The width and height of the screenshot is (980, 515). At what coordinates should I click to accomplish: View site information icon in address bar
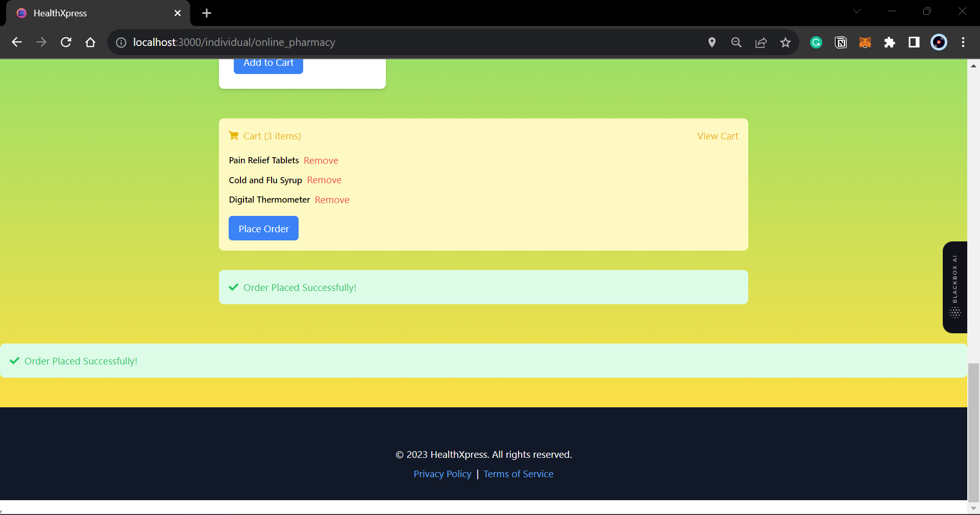[x=121, y=42]
